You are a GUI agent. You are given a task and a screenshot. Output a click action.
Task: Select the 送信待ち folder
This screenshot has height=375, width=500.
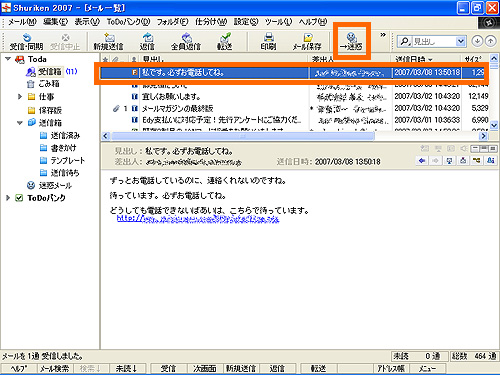pyautogui.click(x=65, y=173)
